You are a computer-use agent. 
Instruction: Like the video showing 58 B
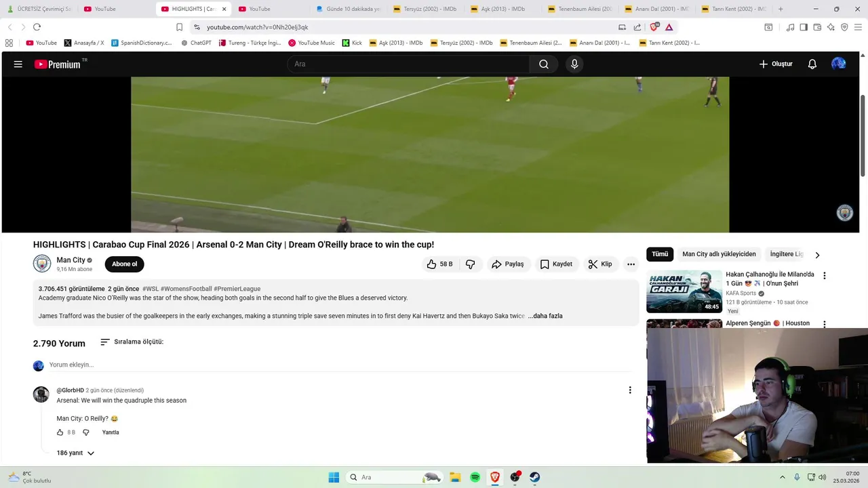tap(439, 264)
